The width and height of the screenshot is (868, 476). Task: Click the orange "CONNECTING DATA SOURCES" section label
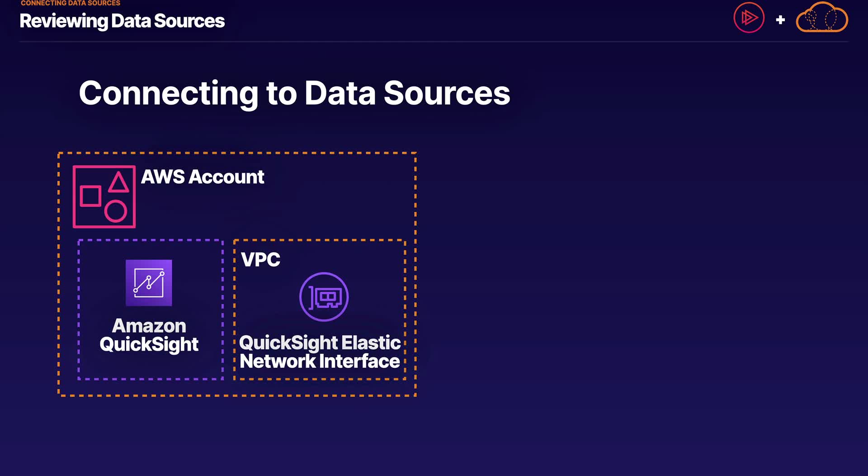(x=71, y=3)
